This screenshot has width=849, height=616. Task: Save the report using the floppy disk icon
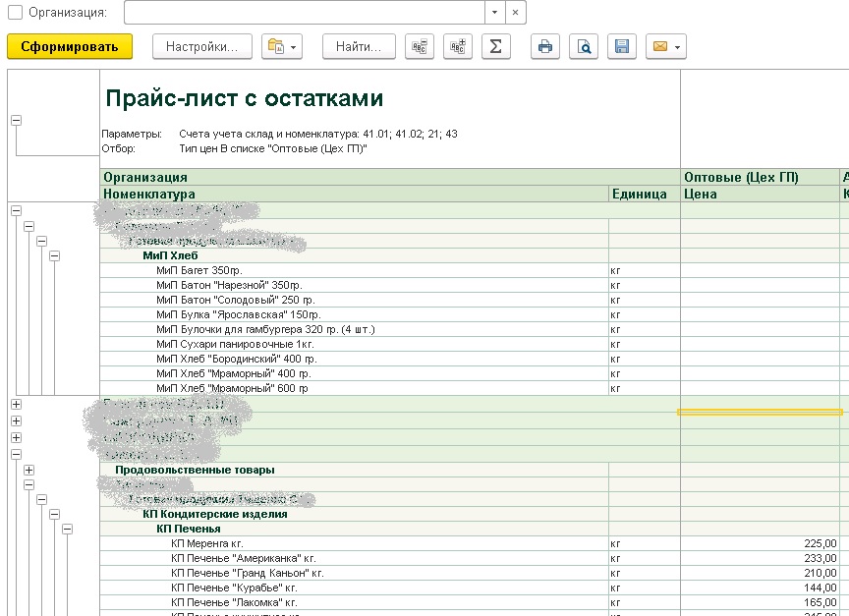coord(622,46)
